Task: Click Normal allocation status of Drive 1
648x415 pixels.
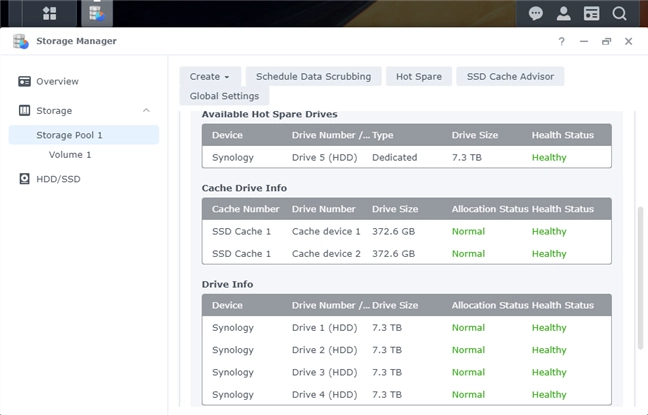Action: click(468, 328)
